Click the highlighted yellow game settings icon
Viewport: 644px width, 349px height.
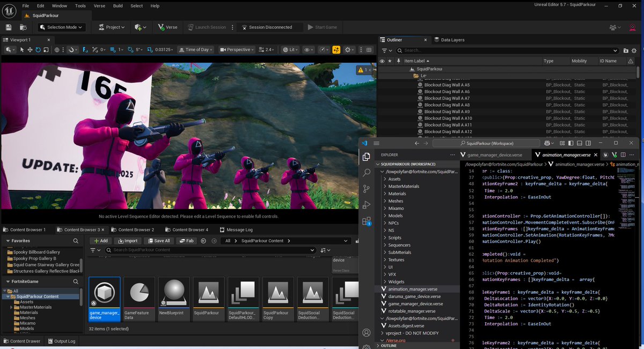pos(336,49)
